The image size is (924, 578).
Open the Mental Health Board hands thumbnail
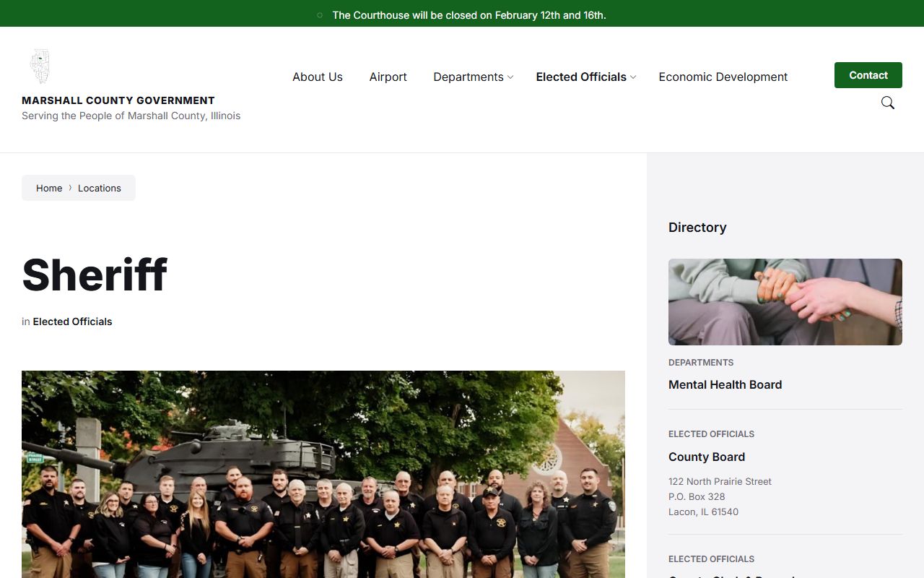tap(785, 302)
